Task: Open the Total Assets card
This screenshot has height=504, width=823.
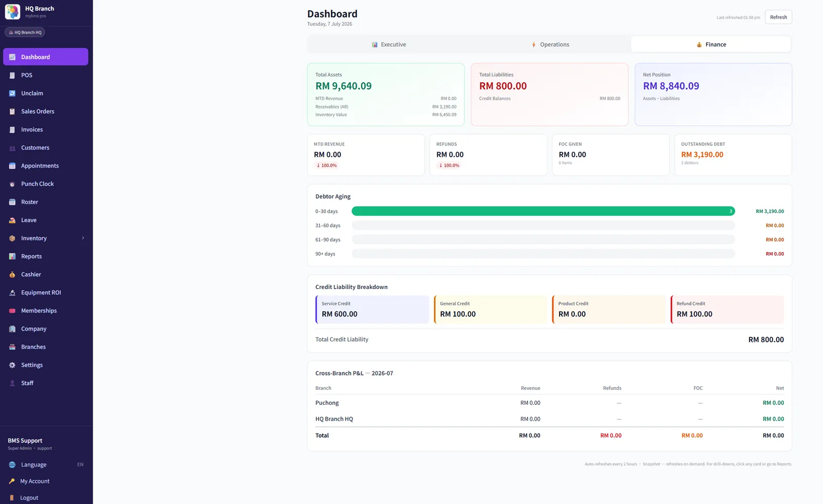Action: tap(386, 95)
